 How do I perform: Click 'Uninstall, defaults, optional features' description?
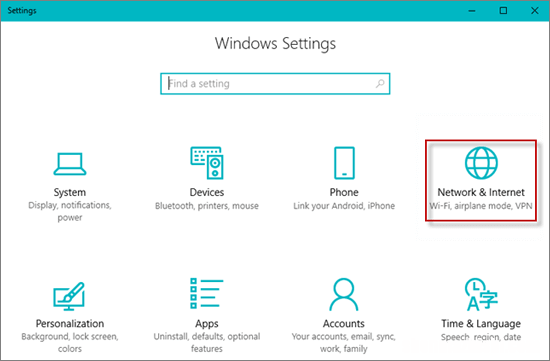(207, 343)
